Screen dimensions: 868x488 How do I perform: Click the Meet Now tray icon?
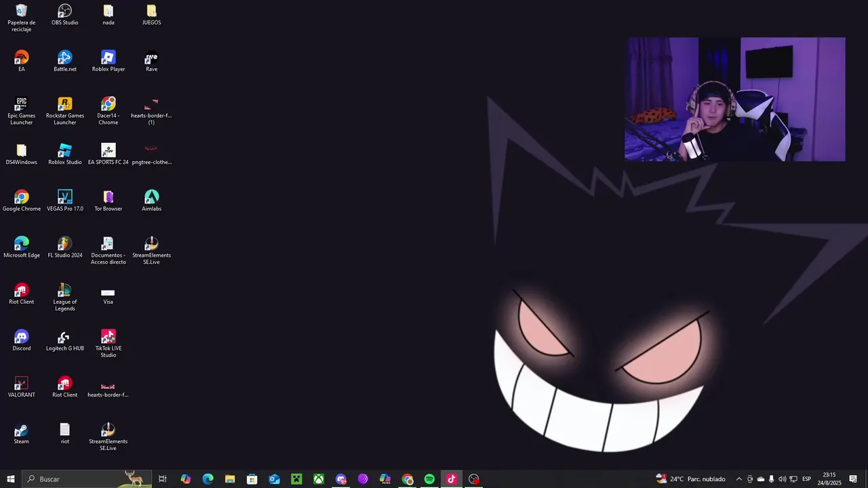tap(750, 479)
